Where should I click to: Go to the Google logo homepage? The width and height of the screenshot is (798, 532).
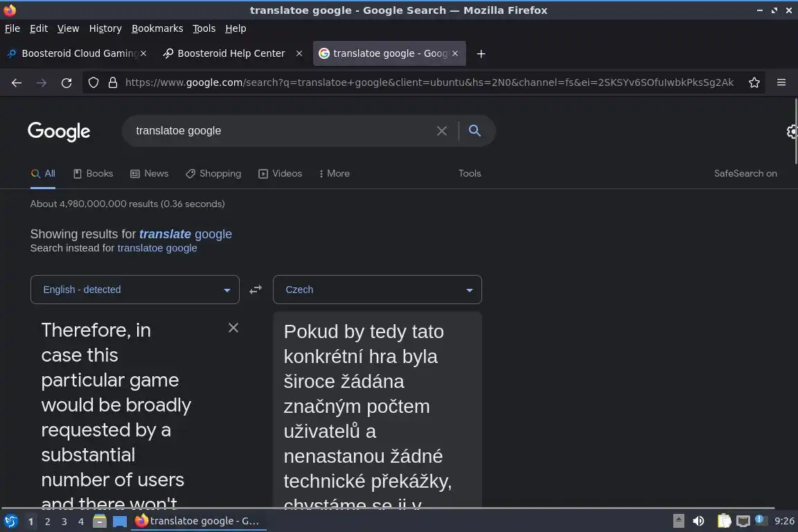59,132
